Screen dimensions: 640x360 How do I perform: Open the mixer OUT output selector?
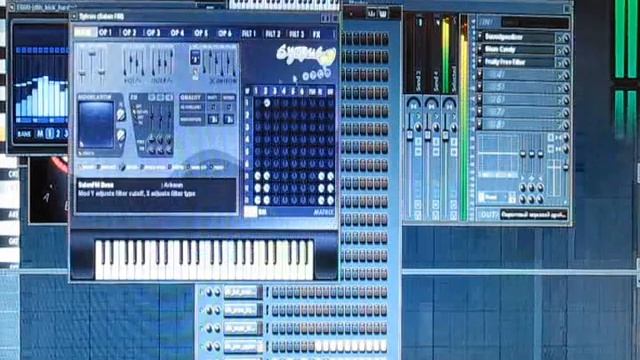tap(534, 215)
